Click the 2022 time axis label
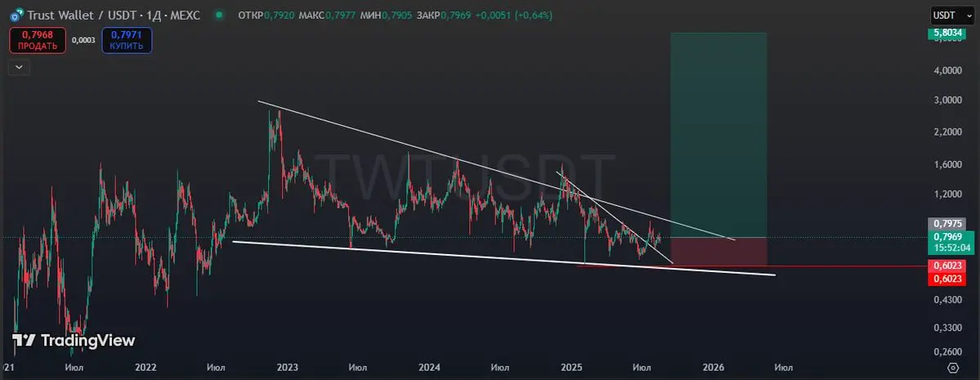 145,368
